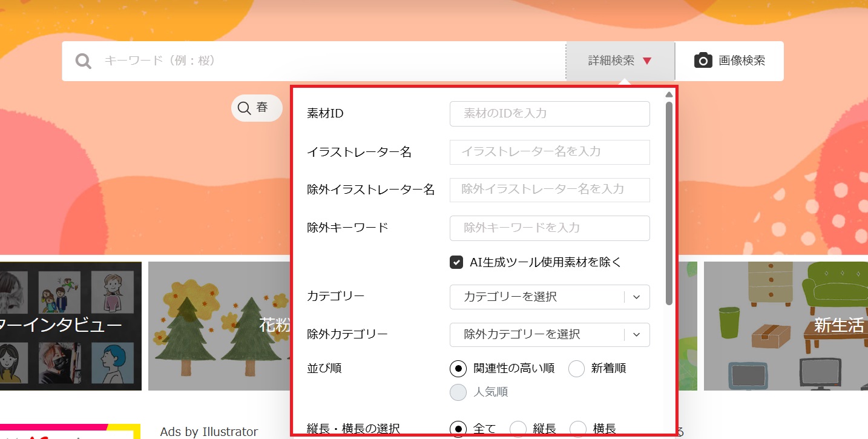Select the 新着順 sort option
The width and height of the screenshot is (868, 439).
[576, 368]
